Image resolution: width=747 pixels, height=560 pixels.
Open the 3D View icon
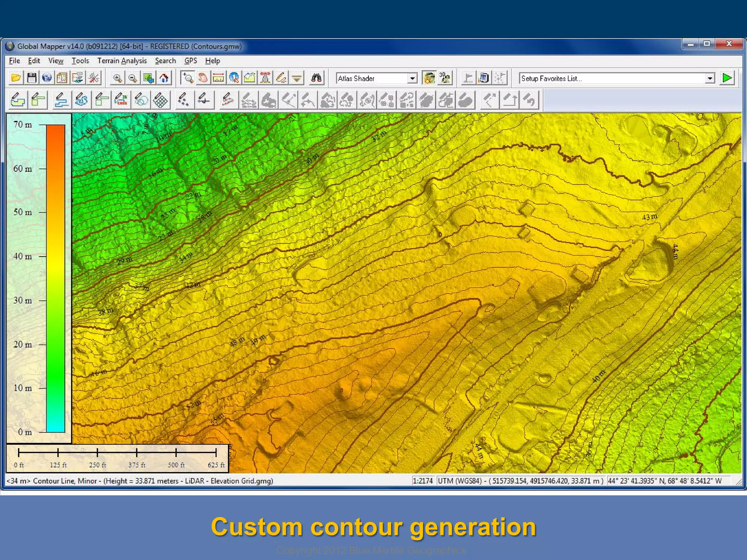445,78
